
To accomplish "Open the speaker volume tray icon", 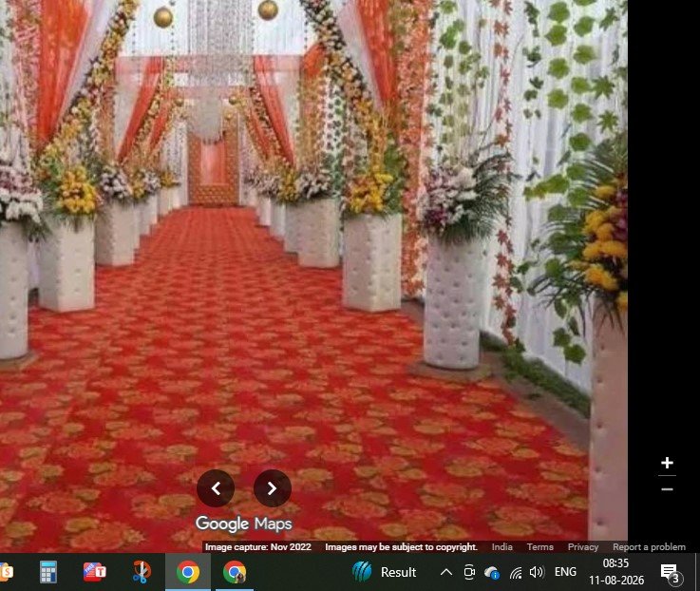I will (537, 572).
